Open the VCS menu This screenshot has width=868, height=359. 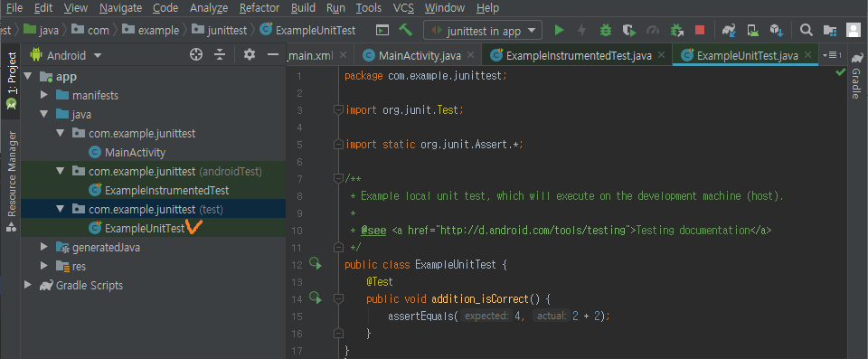click(403, 8)
